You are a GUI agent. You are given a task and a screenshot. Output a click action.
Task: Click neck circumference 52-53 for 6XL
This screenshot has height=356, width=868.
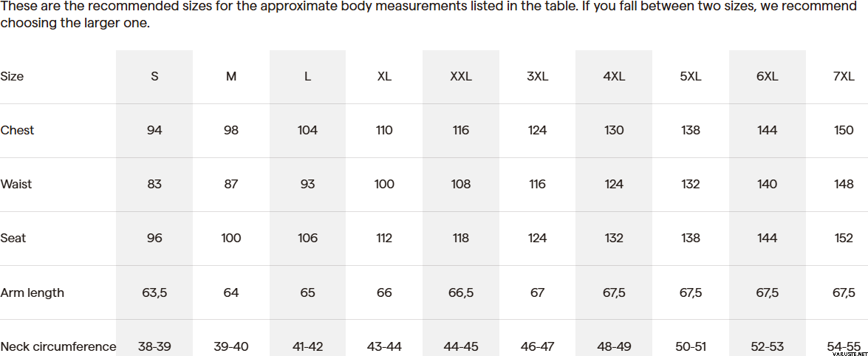[767, 346]
